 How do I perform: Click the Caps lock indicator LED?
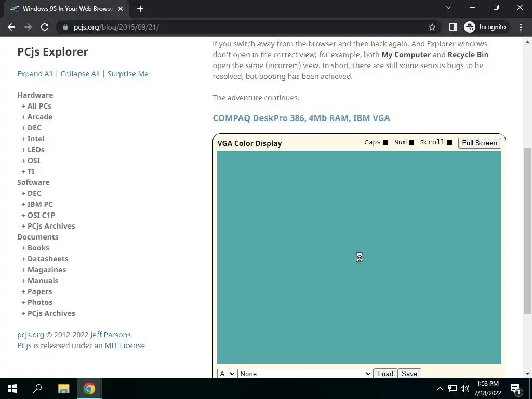(385, 142)
